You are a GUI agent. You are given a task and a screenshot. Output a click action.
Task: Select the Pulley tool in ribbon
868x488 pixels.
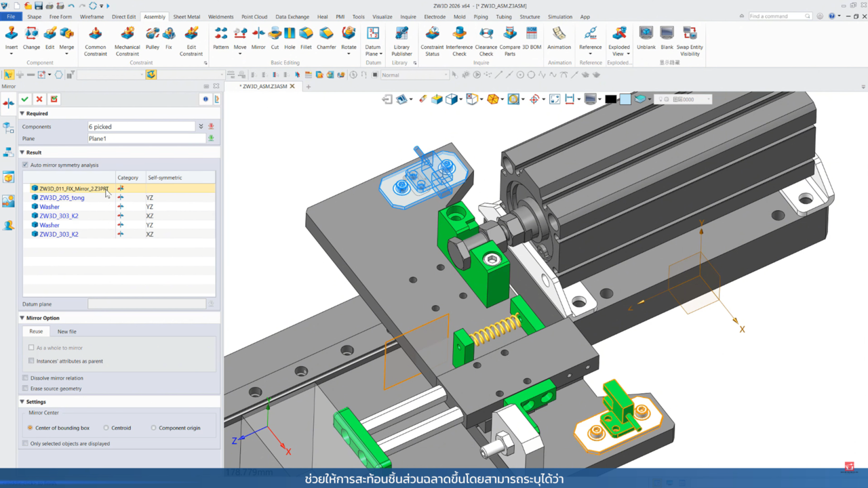(x=152, y=34)
